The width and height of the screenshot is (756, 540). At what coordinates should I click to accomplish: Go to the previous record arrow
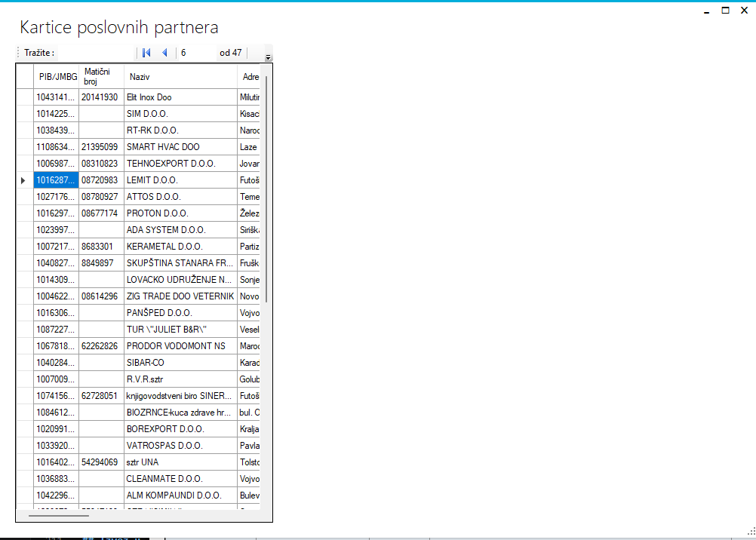pyautogui.click(x=164, y=53)
